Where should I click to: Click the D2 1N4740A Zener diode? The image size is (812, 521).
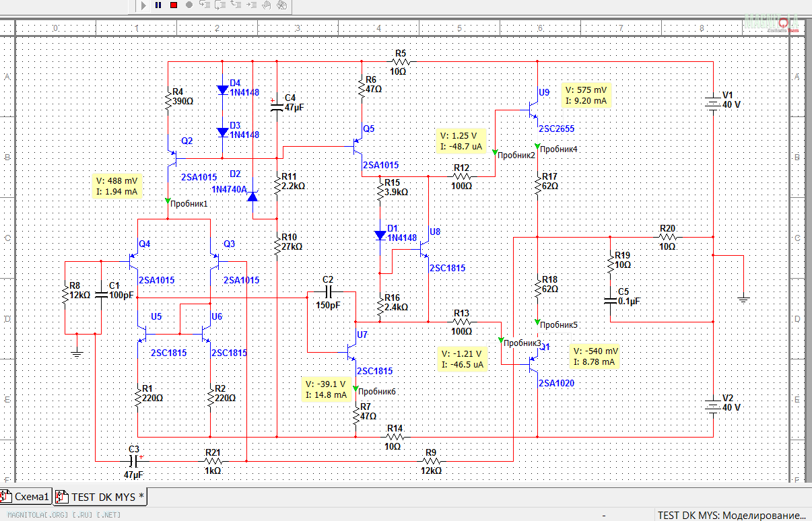[252, 197]
